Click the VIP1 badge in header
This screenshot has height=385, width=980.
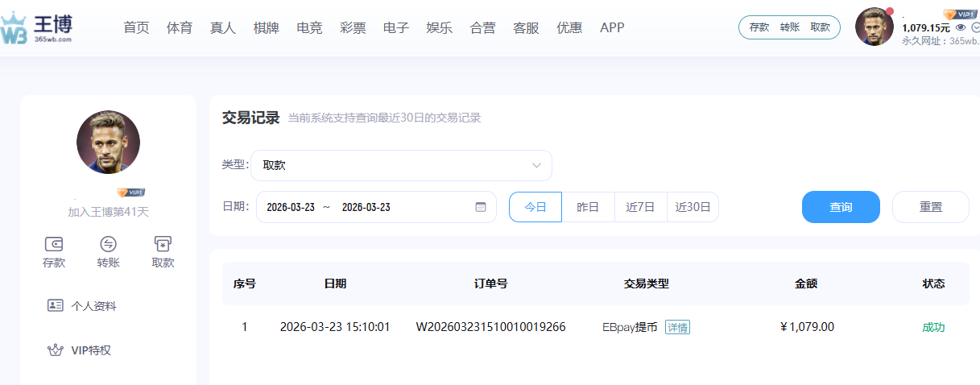pyautogui.click(x=959, y=14)
